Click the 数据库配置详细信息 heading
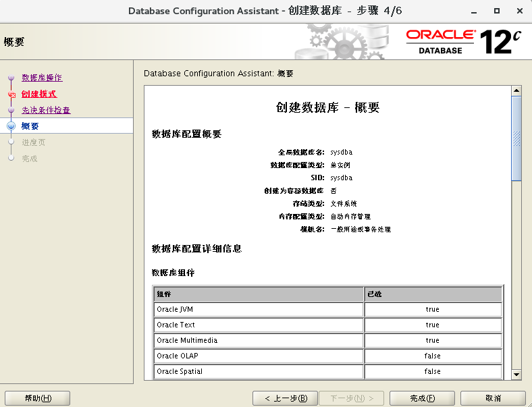This screenshot has height=407, width=532. point(196,248)
